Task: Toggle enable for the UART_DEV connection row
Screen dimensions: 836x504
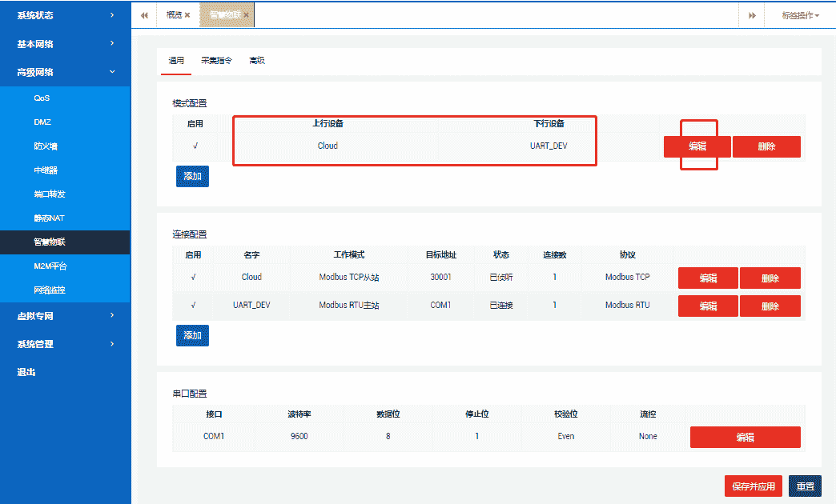Action: pyautogui.click(x=192, y=305)
